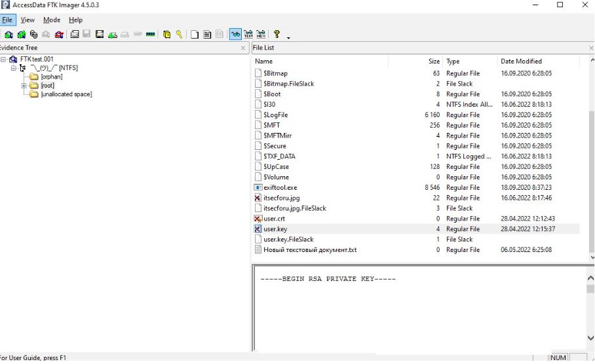Click scroll-down arrow of viewer pane
The width and height of the screenshot is (595, 364).
click(x=590, y=338)
